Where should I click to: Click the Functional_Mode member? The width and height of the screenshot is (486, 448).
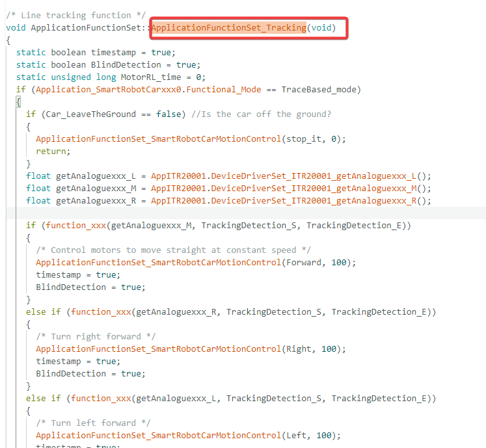(223, 90)
